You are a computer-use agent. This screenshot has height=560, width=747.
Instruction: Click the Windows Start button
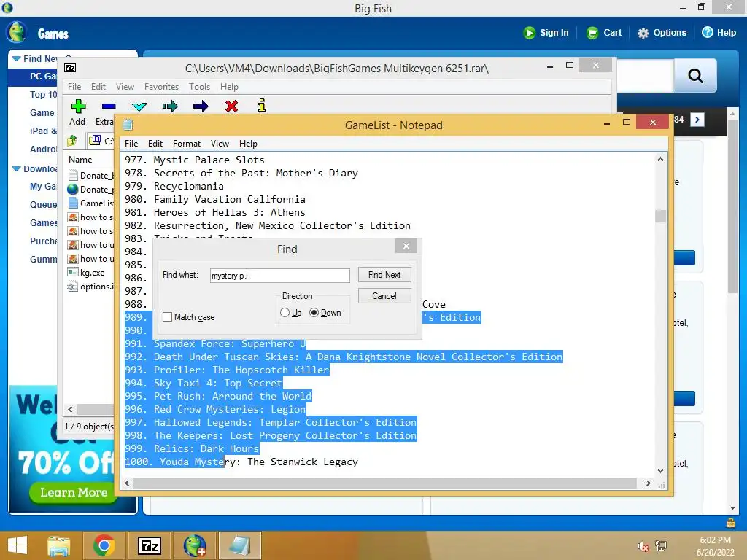click(18, 545)
